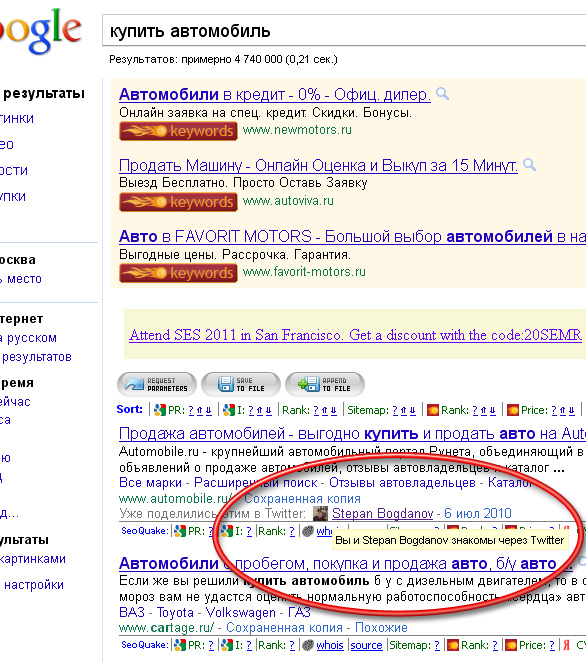586x662 pixels.
Task: Click source link in cartage.ru SeoQuake row
Action: pyautogui.click(x=366, y=645)
